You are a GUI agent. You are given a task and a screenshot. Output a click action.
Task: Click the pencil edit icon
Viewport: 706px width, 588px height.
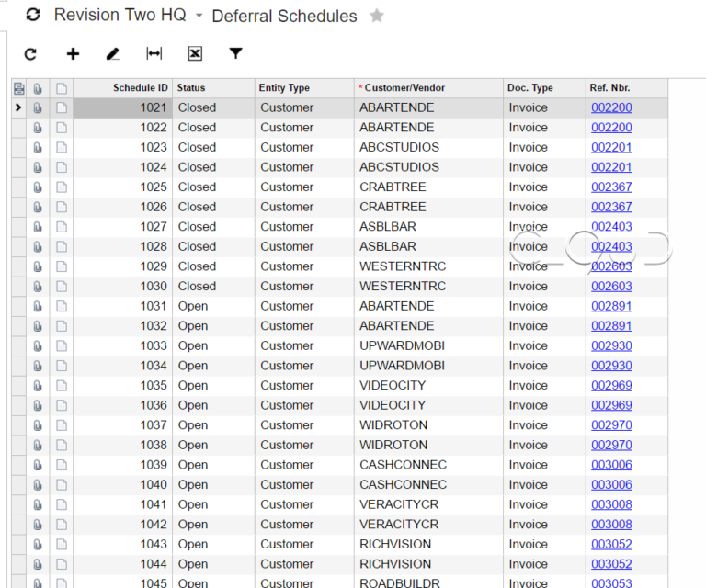112,54
